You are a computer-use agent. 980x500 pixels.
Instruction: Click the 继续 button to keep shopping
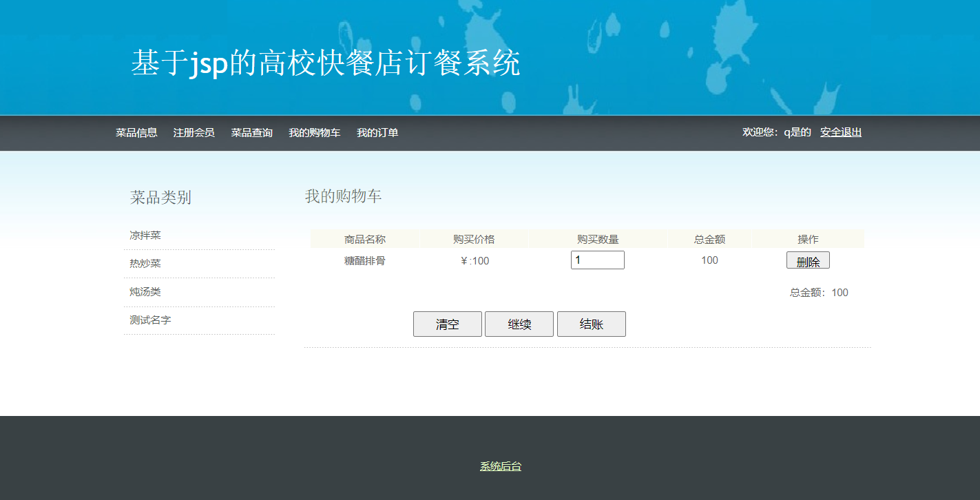tap(519, 324)
